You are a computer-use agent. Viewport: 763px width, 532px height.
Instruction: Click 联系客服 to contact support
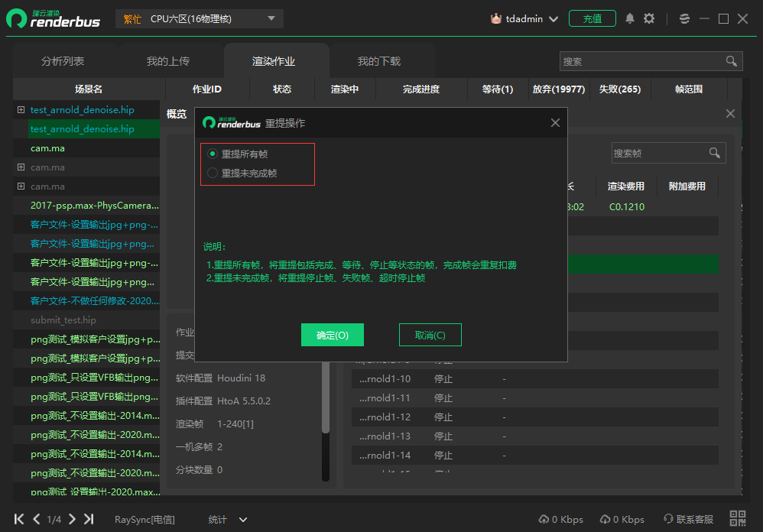tap(694, 519)
